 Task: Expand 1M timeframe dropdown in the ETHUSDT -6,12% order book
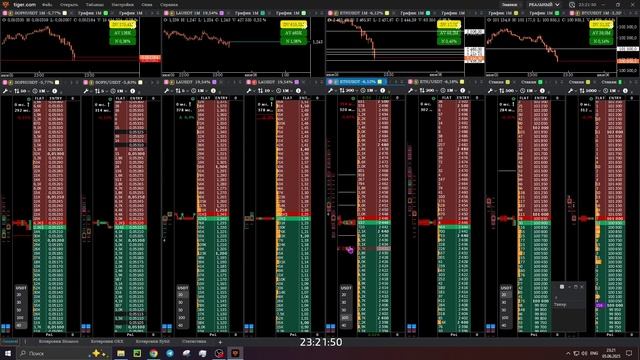(x=369, y=91)
